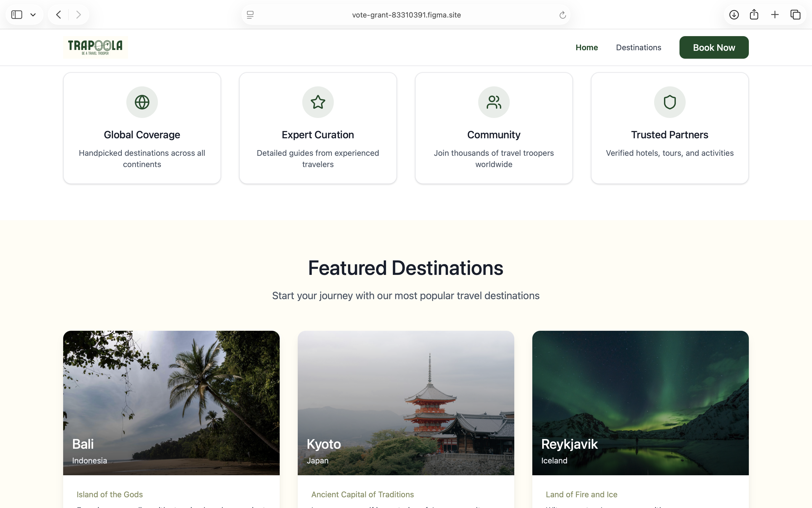Select the Global Coverage heading
The width and height of the screenshot is (812, 508).
point(142,135)
